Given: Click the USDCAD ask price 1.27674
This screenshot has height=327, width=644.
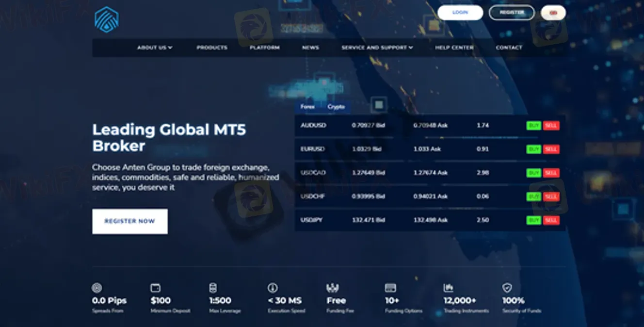Looking at the screenshot, I should [431, 173].
